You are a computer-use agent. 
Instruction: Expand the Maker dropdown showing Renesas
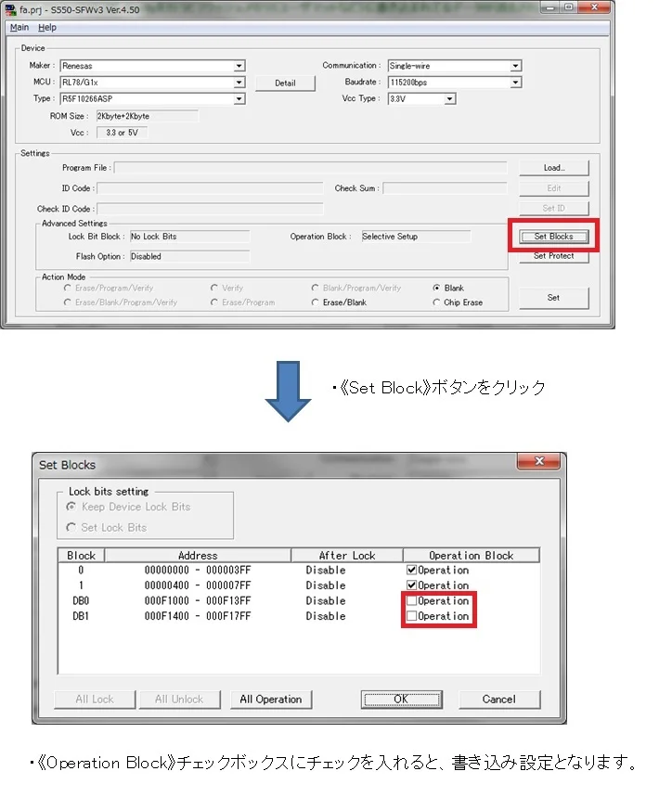[239, 66]
